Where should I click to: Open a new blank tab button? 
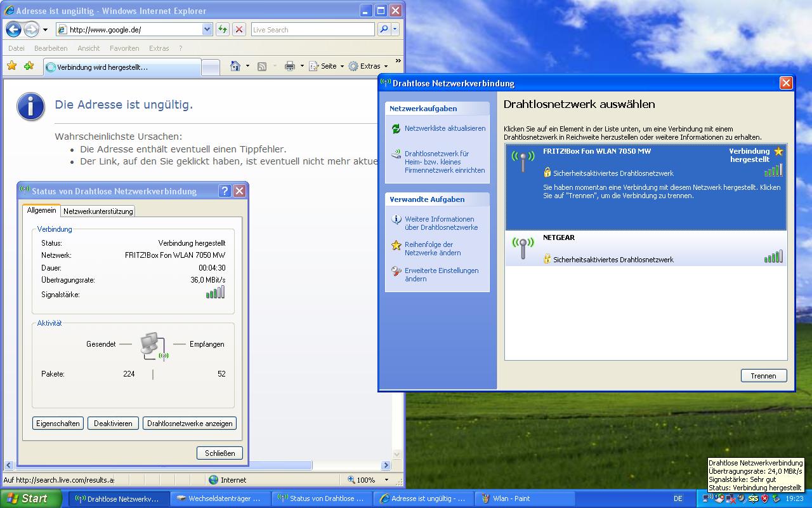point(211,67)
